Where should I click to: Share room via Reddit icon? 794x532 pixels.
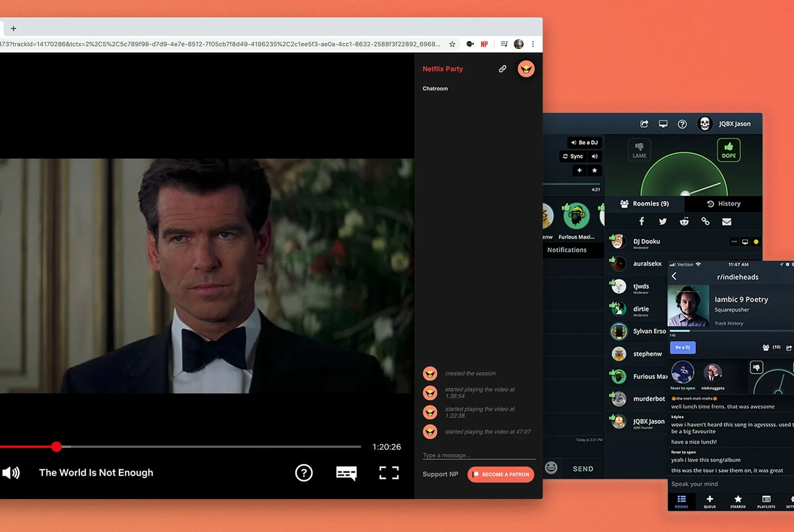click(x=684, y=222)
